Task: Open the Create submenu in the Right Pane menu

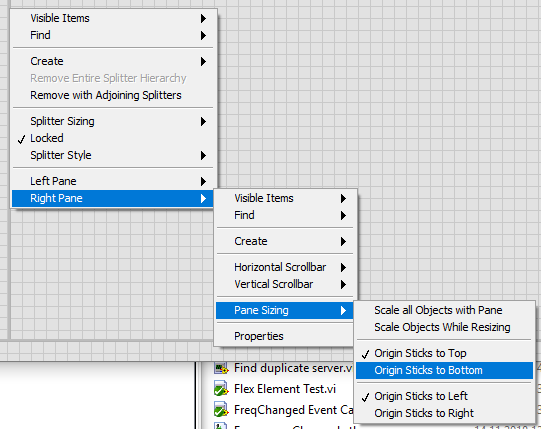Action: point(285,241)
